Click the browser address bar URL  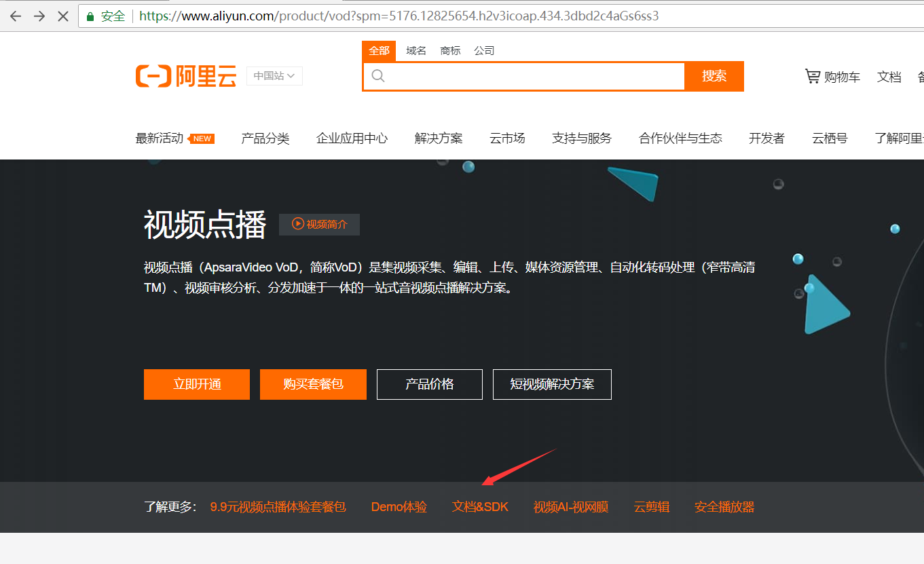[399, 16]
